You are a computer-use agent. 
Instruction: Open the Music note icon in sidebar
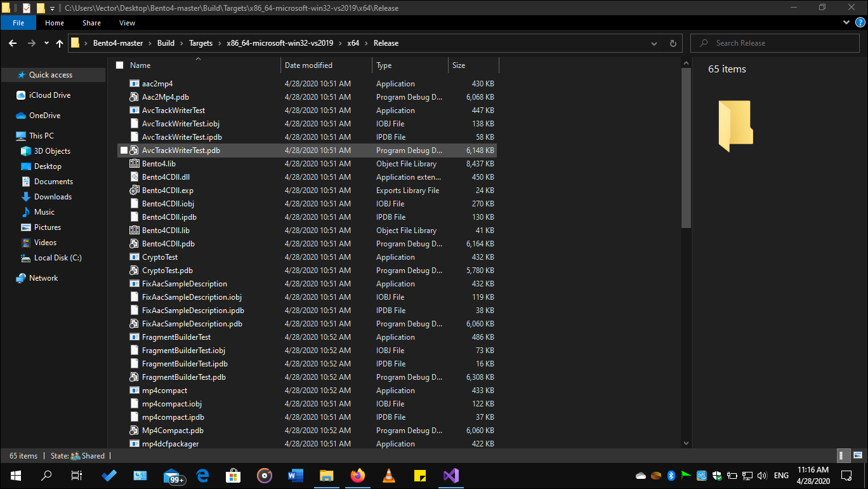(26, 212)
